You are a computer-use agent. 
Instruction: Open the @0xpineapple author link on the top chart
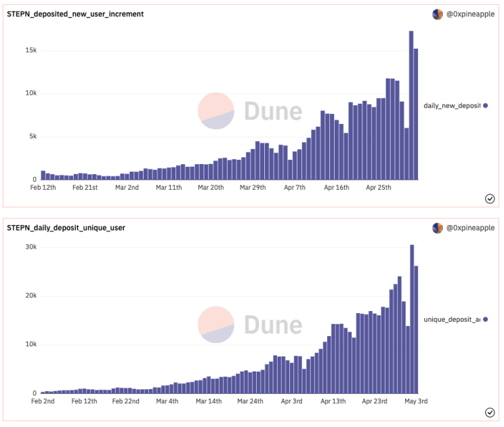(x=470, y=14)
